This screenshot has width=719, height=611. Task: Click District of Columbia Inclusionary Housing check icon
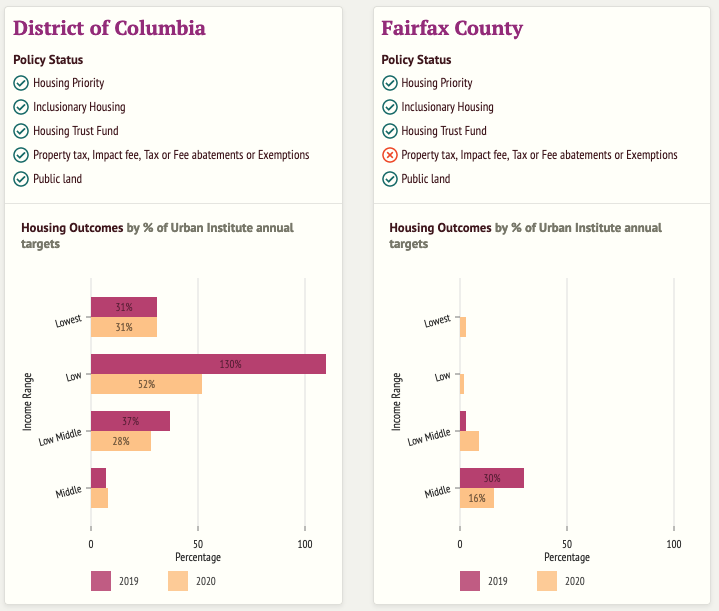21,107
